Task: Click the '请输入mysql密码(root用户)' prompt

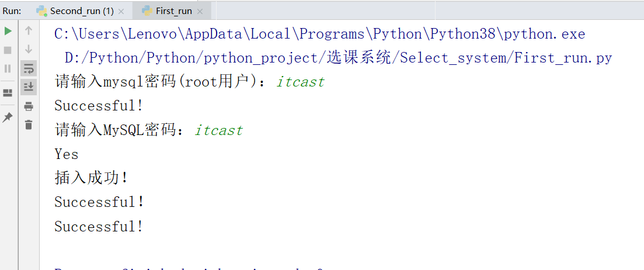Action: 160,82
